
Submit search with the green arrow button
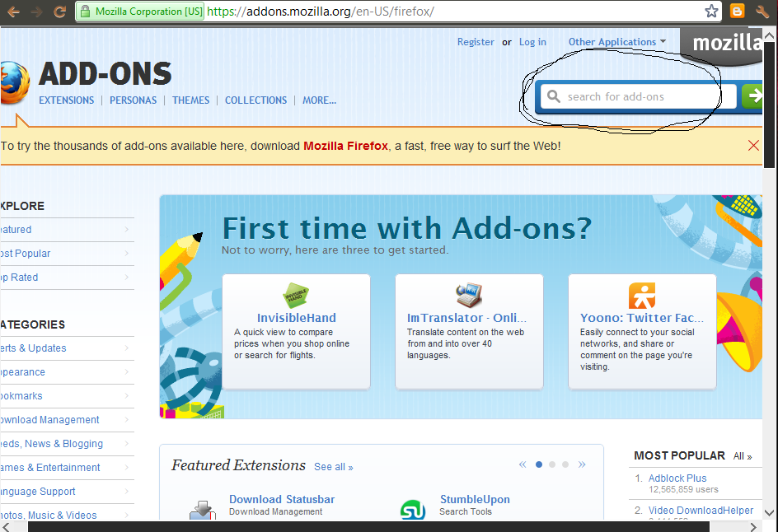pyautogui.click(x=752, y=96)
